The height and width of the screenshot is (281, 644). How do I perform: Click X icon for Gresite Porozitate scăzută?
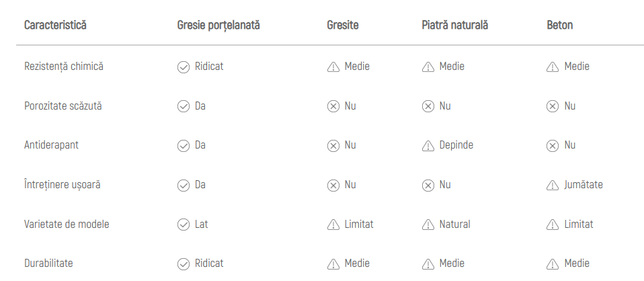tap(333, 106)
